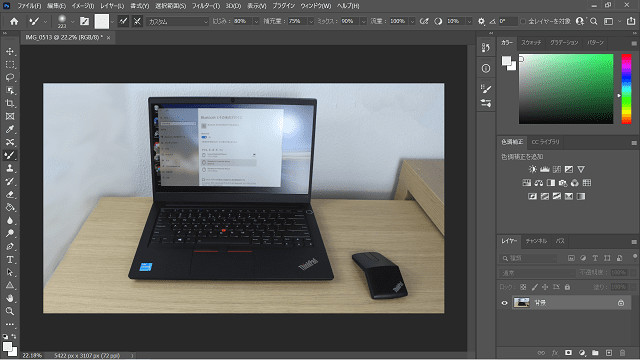
Task: Add a Levels adjustment
Action: pyautogui.click(x=544, y=169)
